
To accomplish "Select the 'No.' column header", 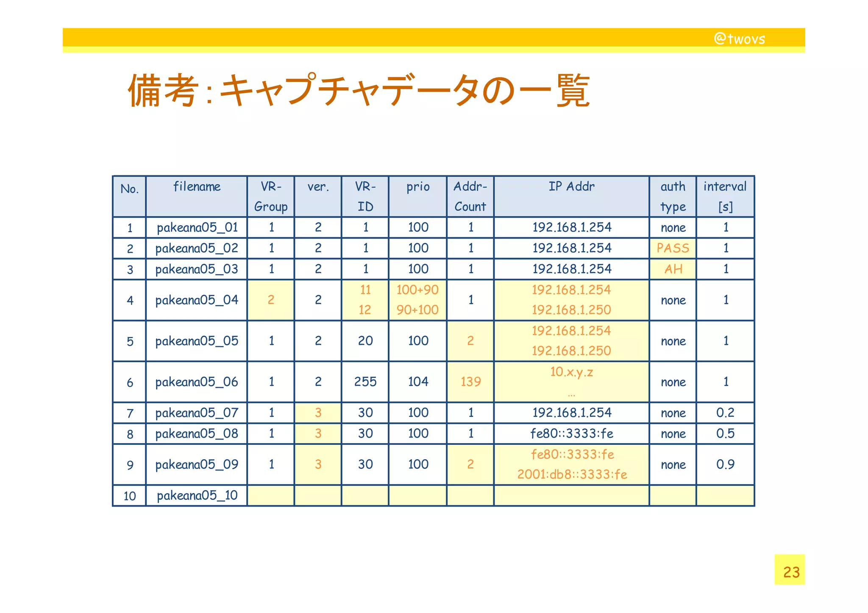I will click(x=129, y=197).
